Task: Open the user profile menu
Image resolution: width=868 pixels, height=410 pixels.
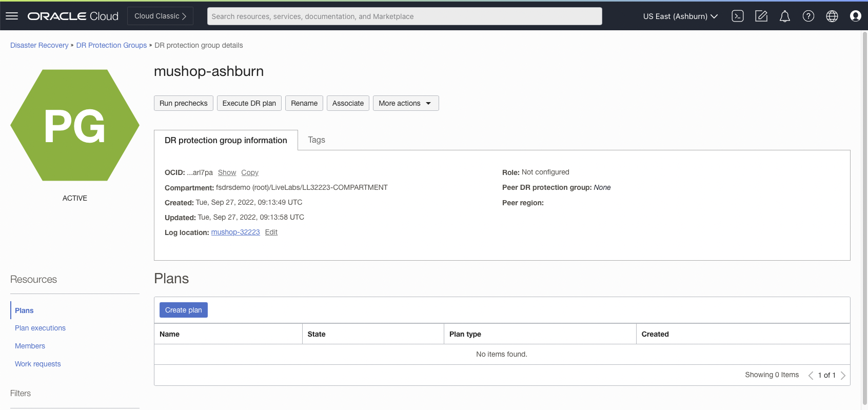Action: tap(855, 16)
